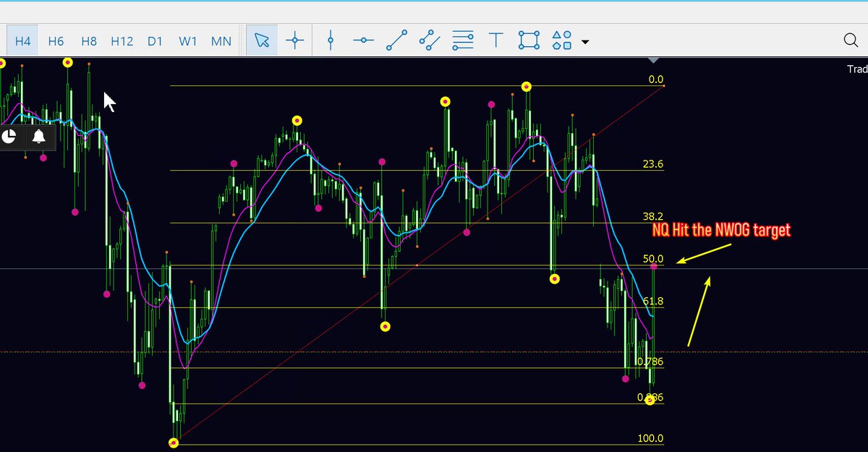This screenshot has height=452, width=868.
Task: Select the MN monthly timeframe
Action: tap(221, 41)
